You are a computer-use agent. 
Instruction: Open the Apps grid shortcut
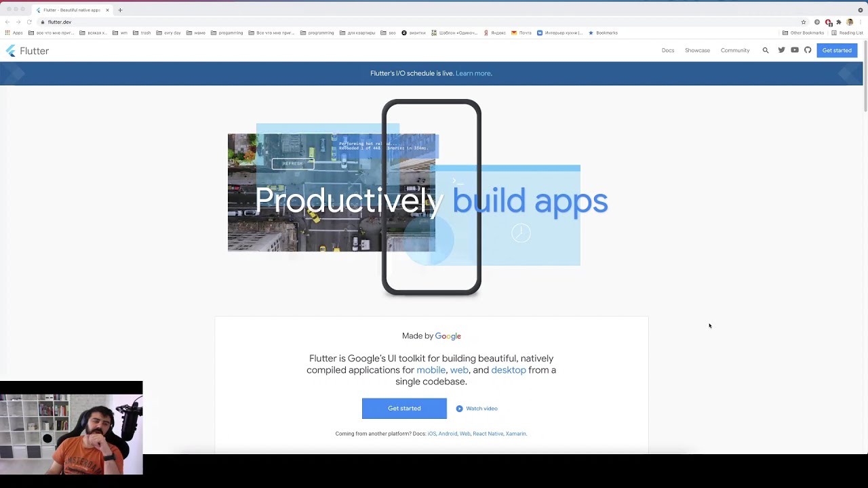[x=14, y=33]
